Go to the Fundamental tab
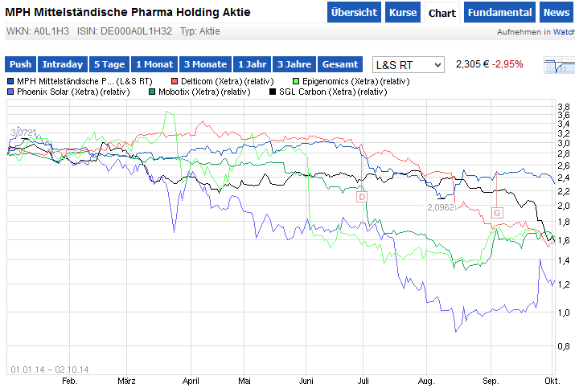 pos(499,13)
